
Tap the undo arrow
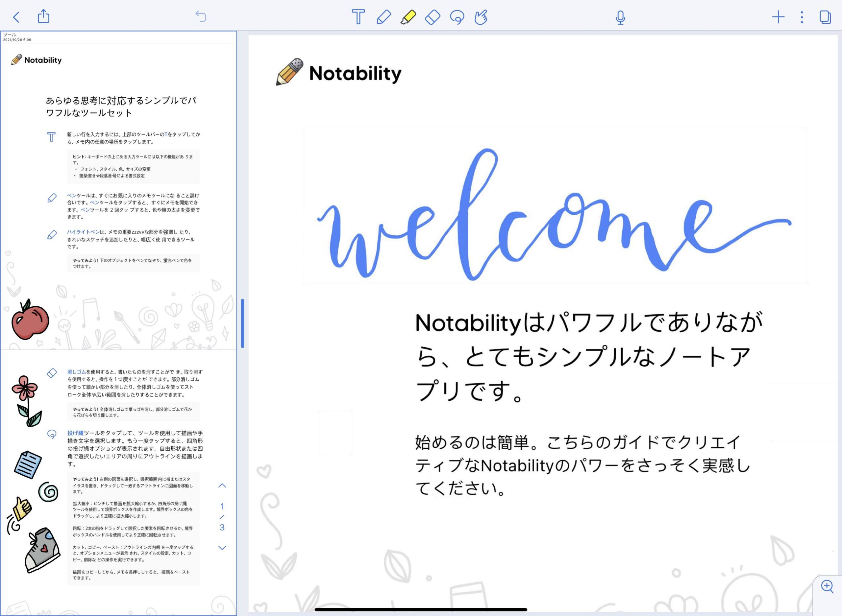201,16
